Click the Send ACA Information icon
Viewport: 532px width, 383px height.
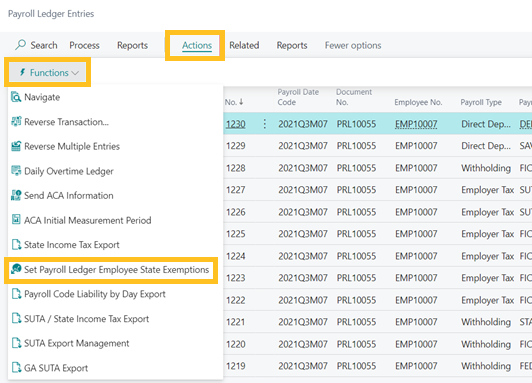pos(16,195)
